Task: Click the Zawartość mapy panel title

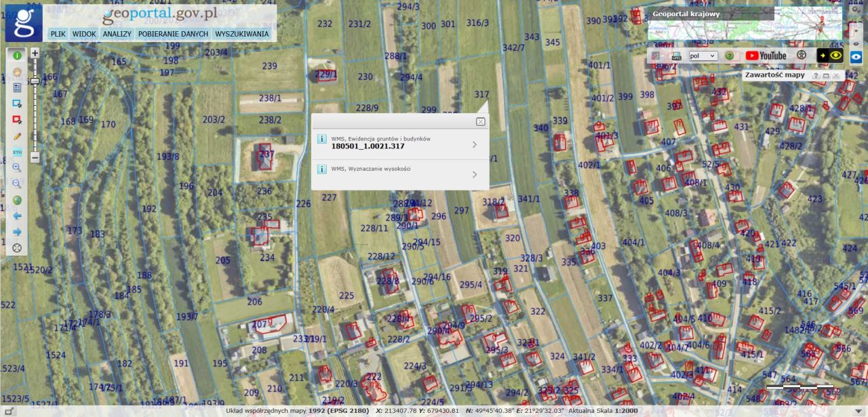Action: (774, 75)
